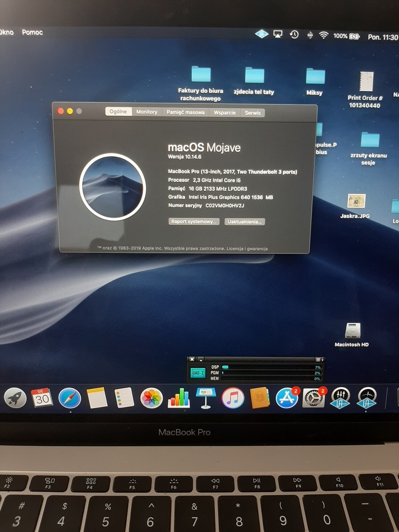Open the Wi-Fi menu bar icon
The width and height of the screenshot is (399, 532).
point(324,35)
